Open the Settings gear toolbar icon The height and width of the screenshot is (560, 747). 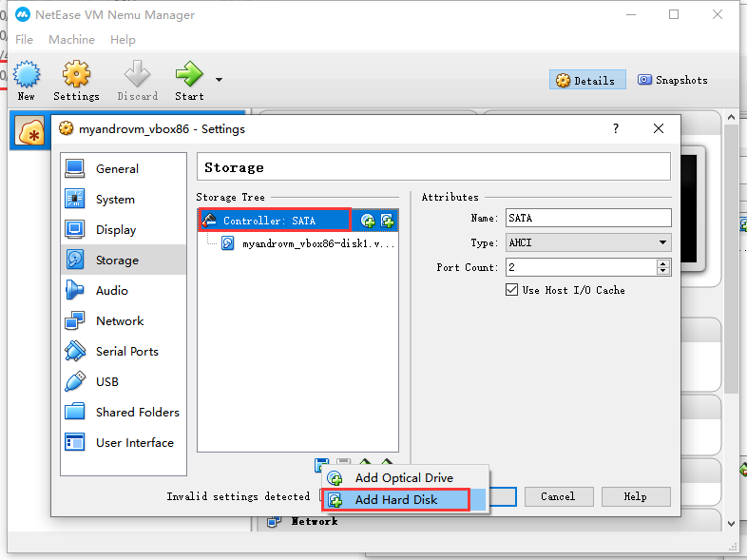(x=76, y=80)
